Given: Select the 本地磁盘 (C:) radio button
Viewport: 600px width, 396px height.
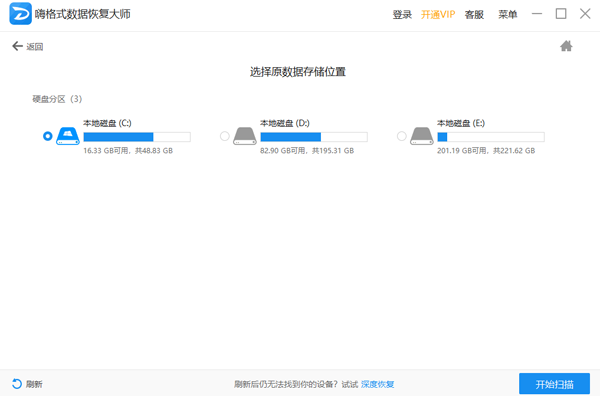Looking at the screenshot, I should point(47,136).
